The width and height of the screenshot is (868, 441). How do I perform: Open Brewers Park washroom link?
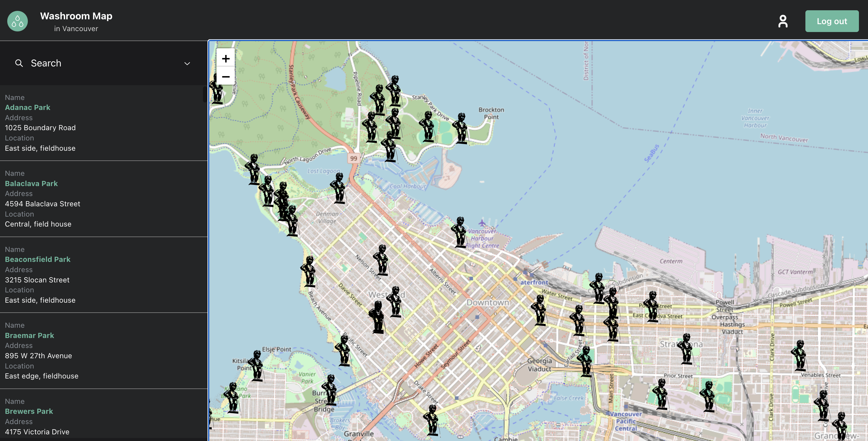coord(29,411)
